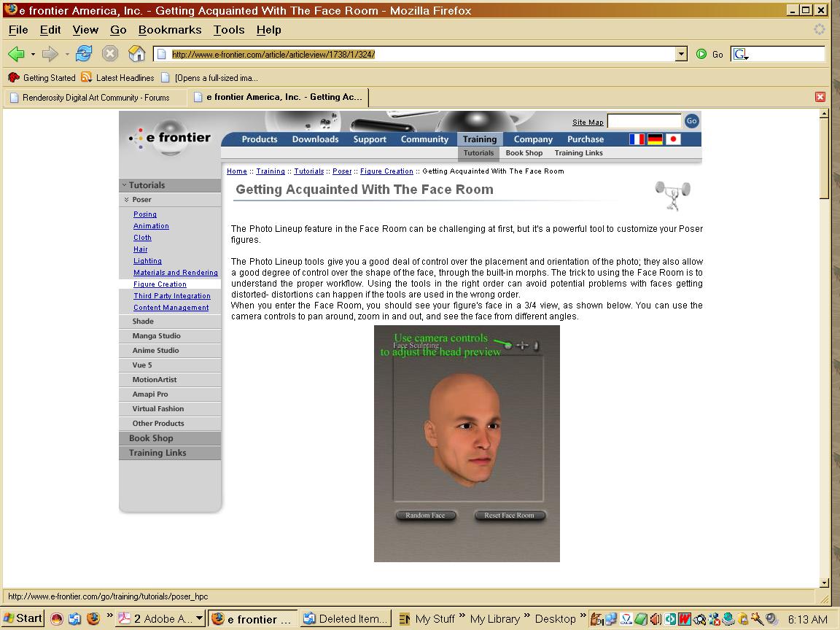Open the Support nav item
The image size is (840, 630).
click(370, 139)
